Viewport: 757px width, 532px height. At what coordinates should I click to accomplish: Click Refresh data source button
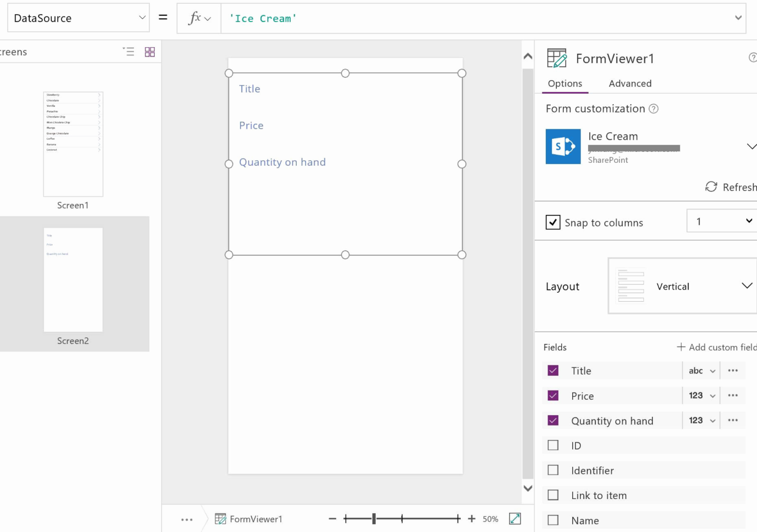pyautogui.click(x=731, y=187)
